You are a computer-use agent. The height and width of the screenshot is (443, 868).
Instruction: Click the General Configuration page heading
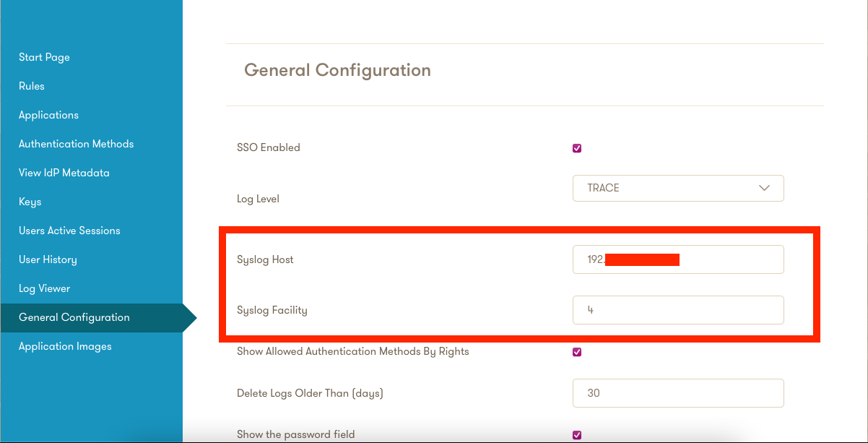[337, 70]
